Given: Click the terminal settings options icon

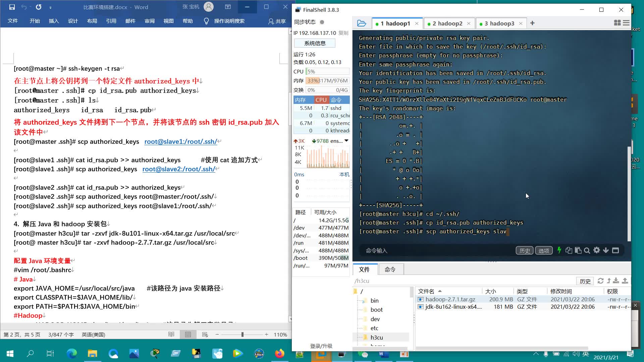Looking at the screenshot, I should pos(597,250).
